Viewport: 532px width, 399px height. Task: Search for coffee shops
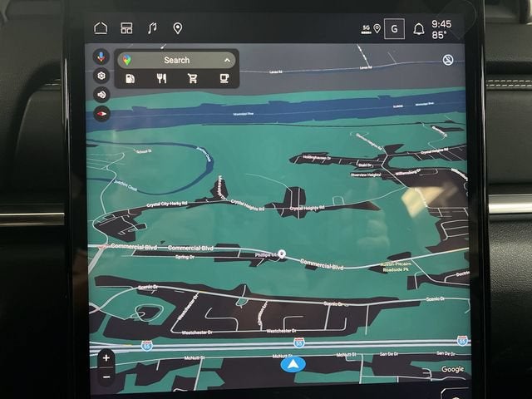pyautogui.click(x=224, y=79)
